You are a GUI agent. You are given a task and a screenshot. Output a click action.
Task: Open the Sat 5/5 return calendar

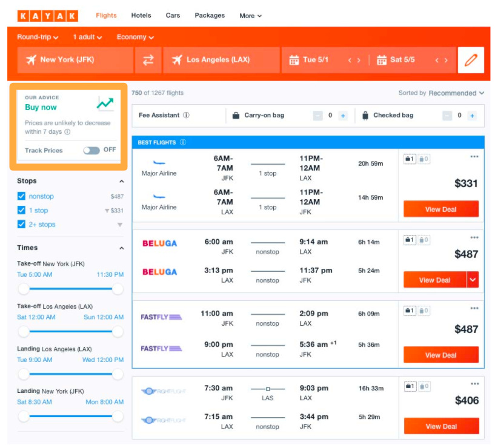[x=396, y=60]
